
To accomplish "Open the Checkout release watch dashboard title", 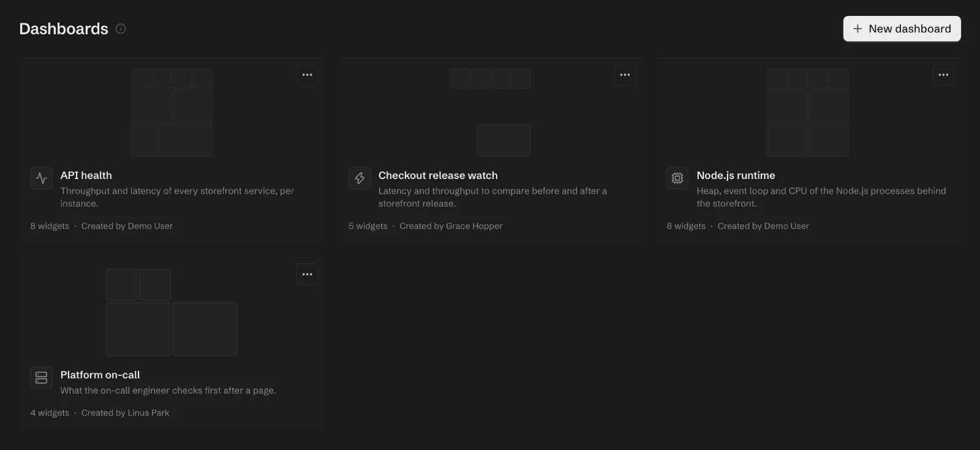I will pyautogui.click(x=438, y=175).
